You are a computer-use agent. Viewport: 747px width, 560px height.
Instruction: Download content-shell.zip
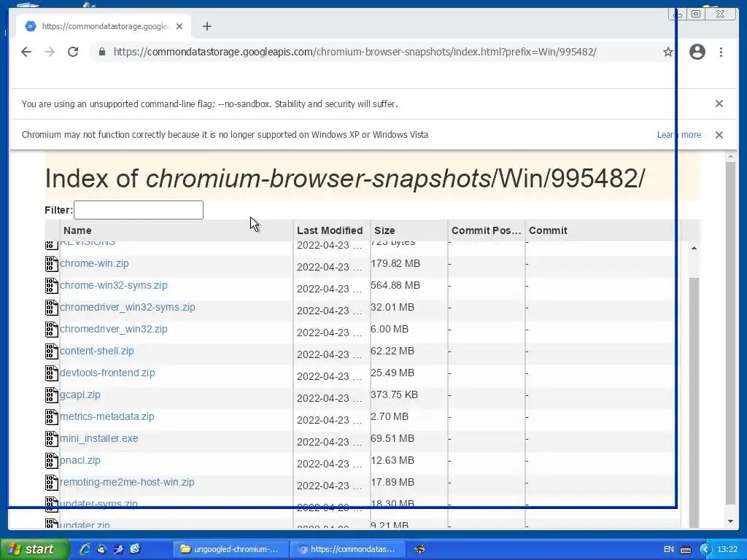[x=97, y=351]
